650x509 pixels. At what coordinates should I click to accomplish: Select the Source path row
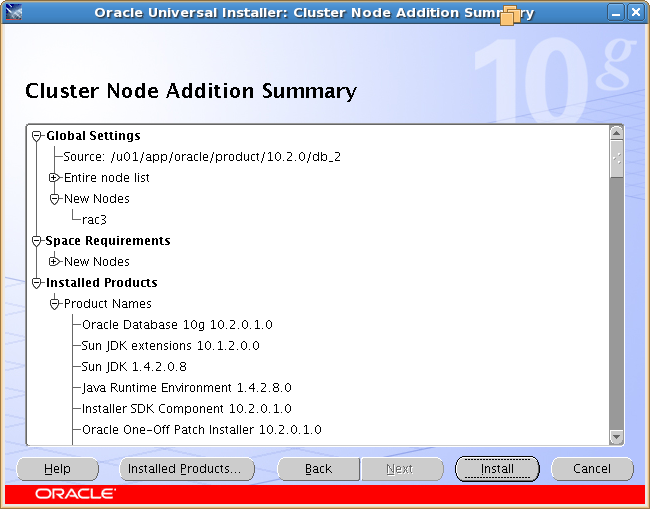pos(202,157)
